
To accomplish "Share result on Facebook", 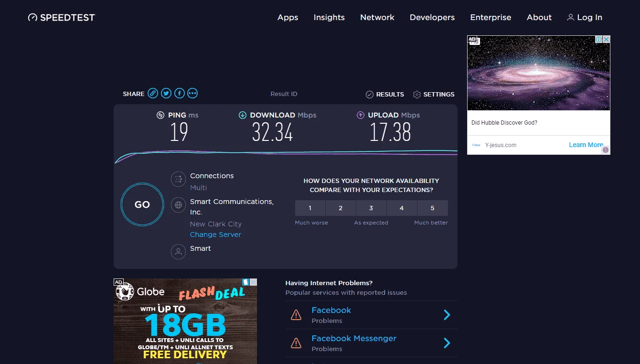I will point(180,94).
